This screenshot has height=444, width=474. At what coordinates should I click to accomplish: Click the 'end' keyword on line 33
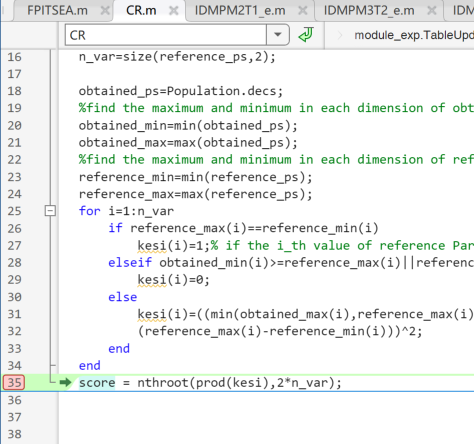(x=119, y=348)
